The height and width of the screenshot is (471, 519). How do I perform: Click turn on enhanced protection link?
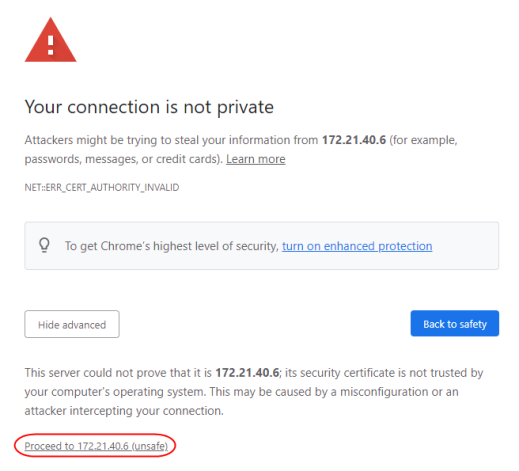point(357,246)
